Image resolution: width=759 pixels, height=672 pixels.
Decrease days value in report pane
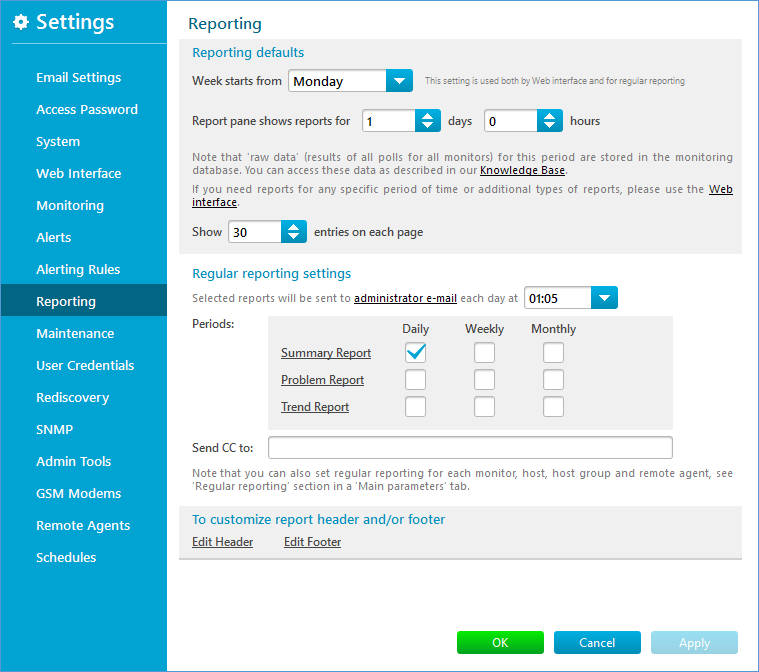[x=427, y=126]
